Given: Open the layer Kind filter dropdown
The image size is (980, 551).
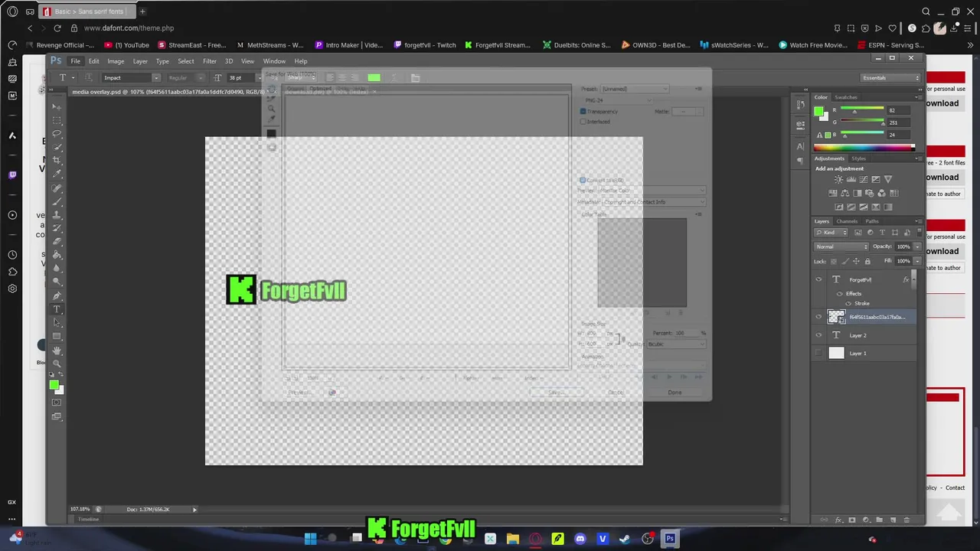Looking at the screenshot, I should 832,233.
